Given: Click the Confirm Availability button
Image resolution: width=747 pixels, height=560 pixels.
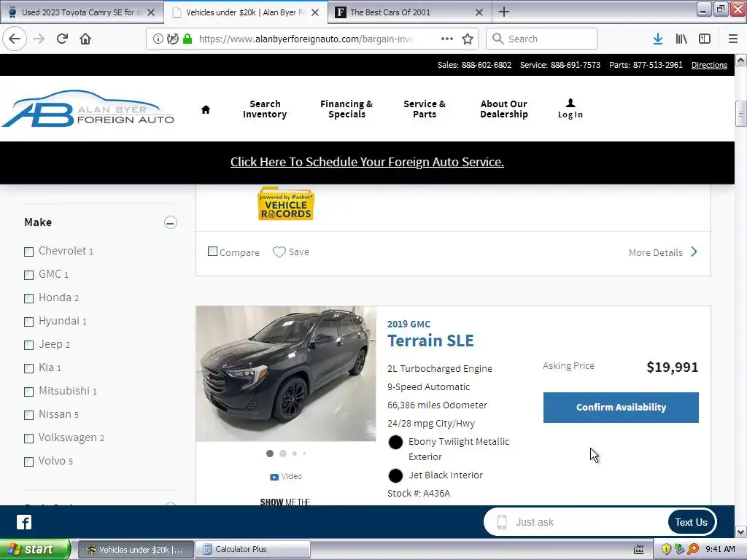Looking at the screenshot, I should [621, 408].
